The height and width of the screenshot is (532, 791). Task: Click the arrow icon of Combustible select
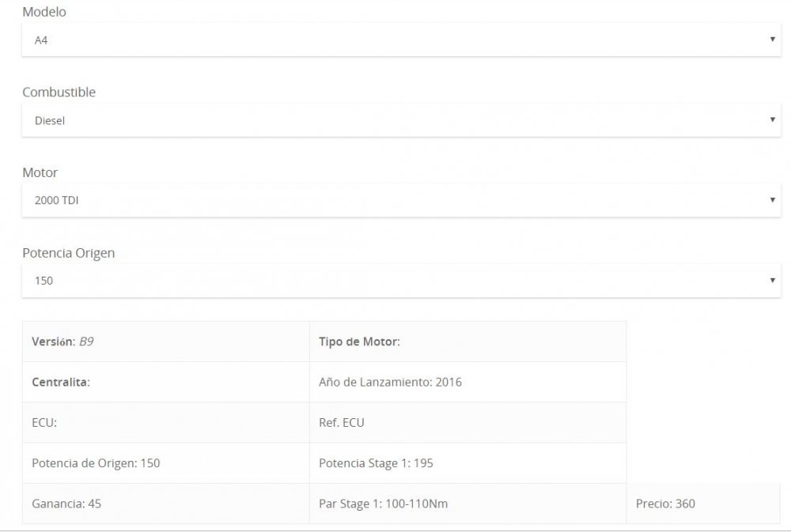pos(772,119)
